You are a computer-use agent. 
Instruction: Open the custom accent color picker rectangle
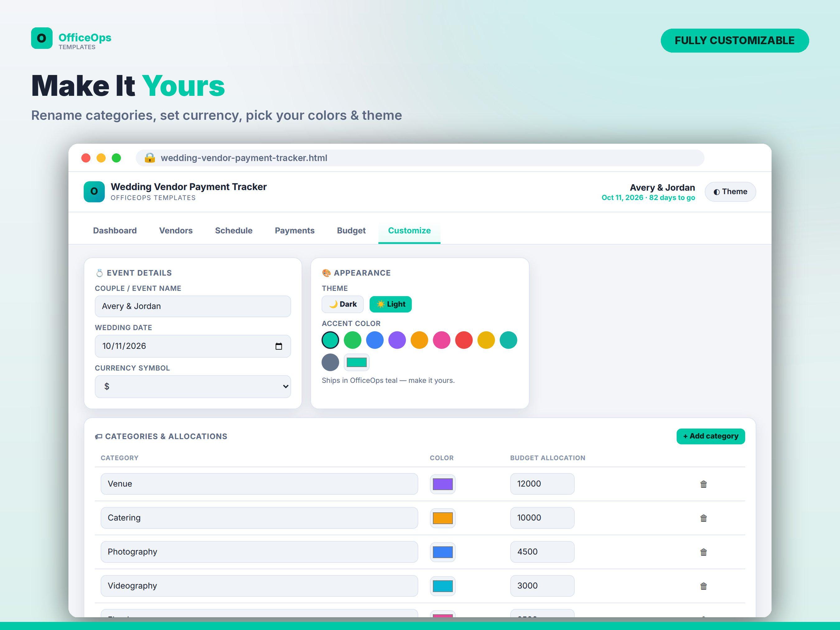[357, 362]
